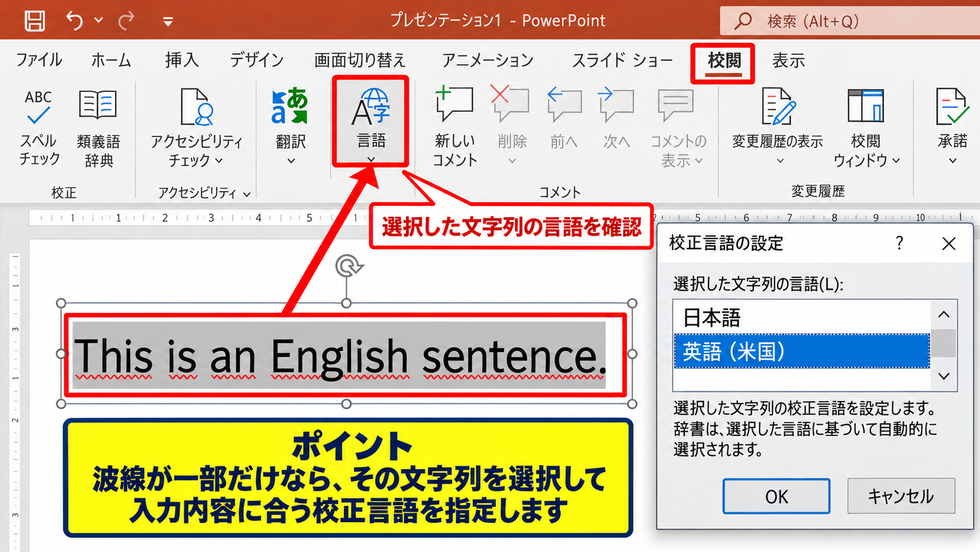Open the スライド ショー tab
The height and width of the screenshot is (552, 980).
coord(622,60)
